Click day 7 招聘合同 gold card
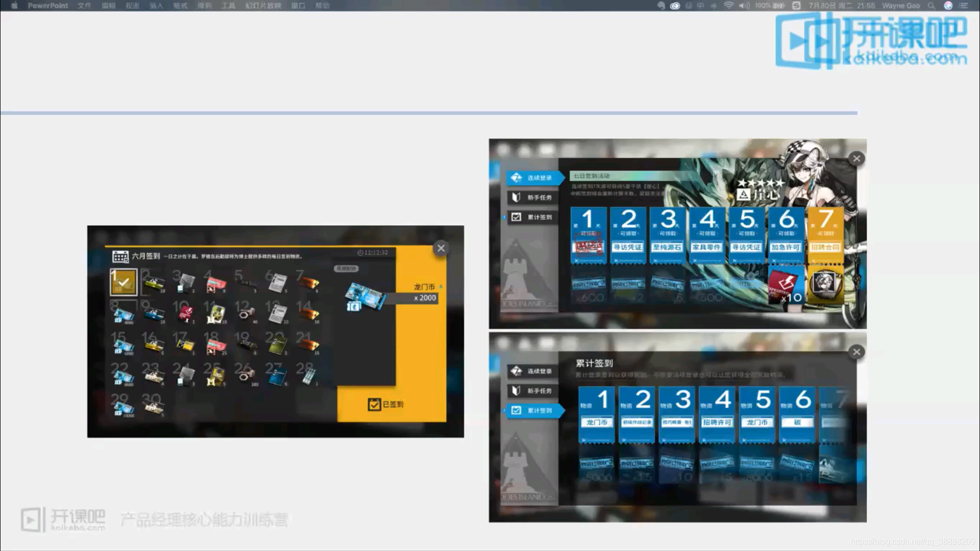Screen dimensions: 980x551 (825, 235)
